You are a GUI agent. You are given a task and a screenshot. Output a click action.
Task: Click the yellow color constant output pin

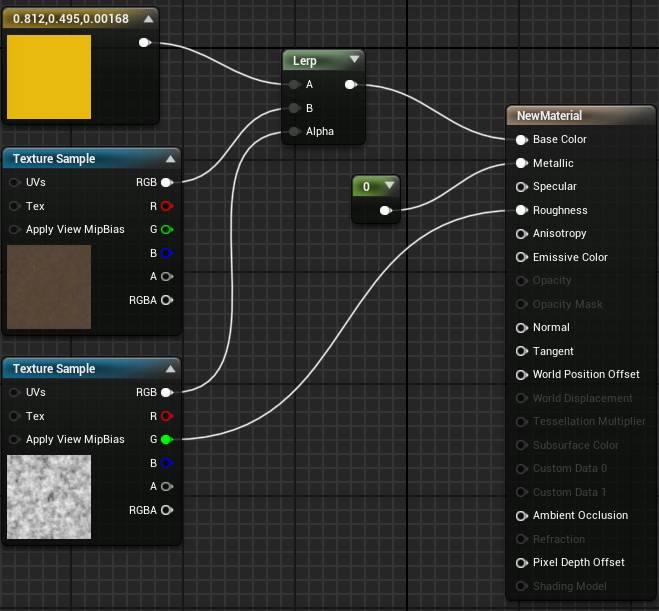click(145, 42)
